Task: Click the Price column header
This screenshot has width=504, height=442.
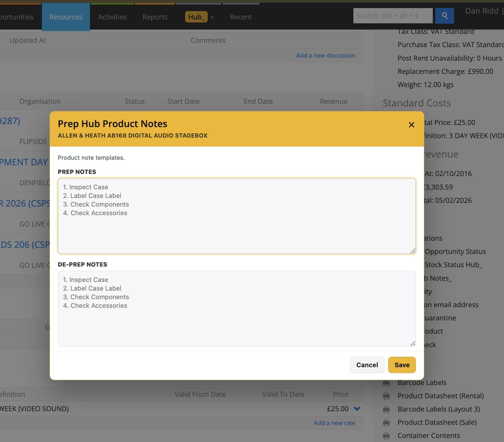Action: click(x=341, y=394)
